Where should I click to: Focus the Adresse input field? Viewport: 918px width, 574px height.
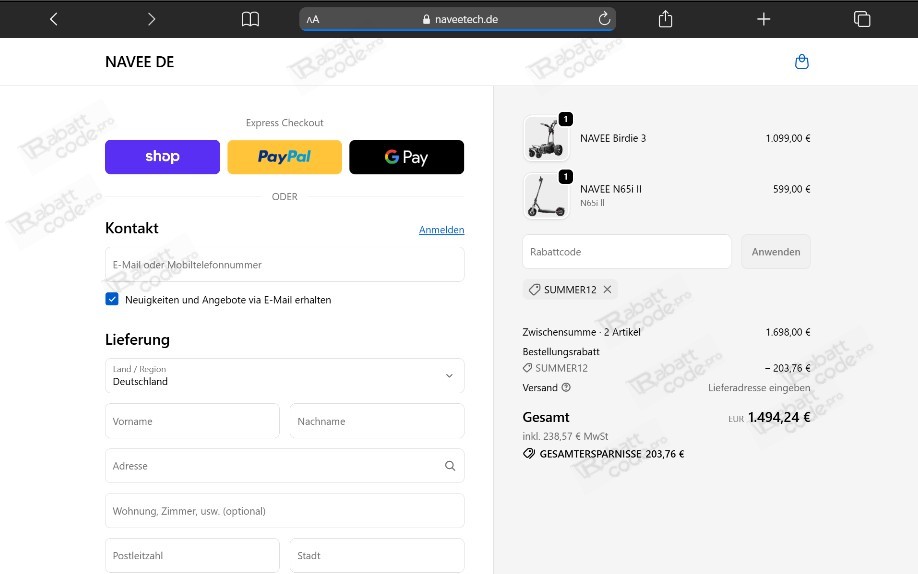click(285, 466)
